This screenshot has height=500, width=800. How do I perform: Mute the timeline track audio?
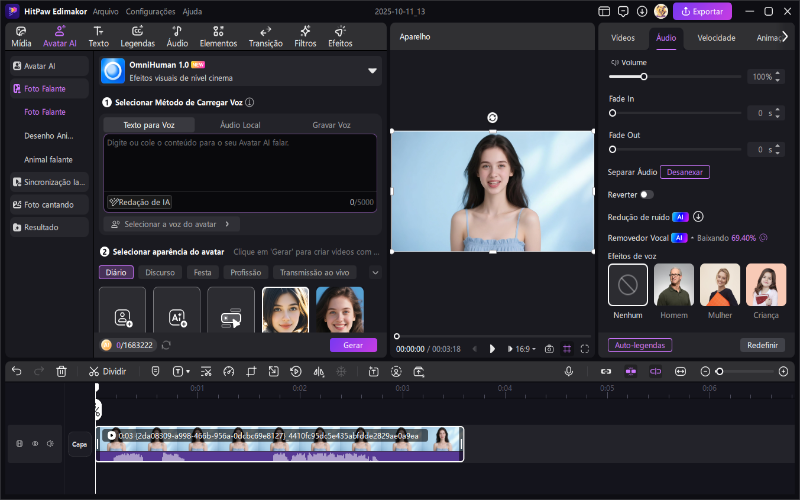(49, 443)
